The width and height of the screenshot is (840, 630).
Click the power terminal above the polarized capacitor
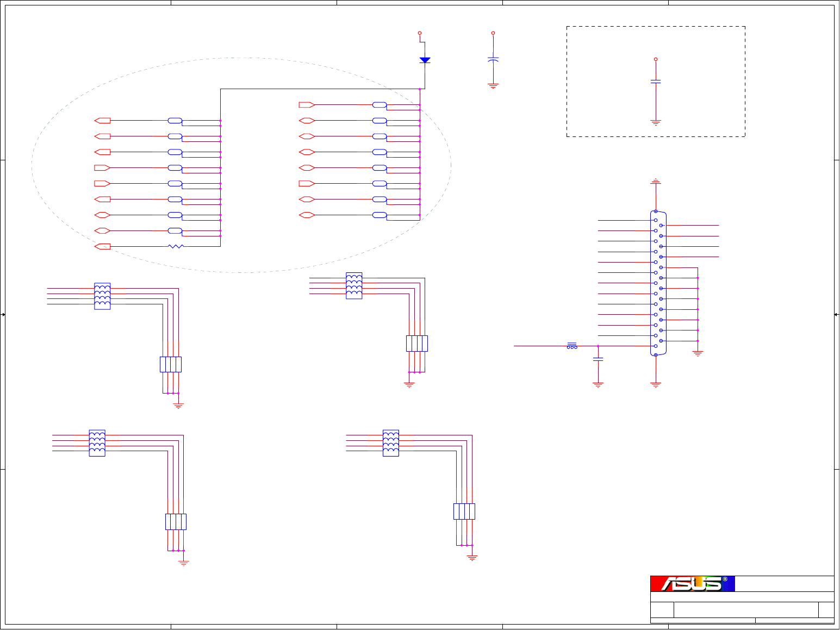coord(493,33)
